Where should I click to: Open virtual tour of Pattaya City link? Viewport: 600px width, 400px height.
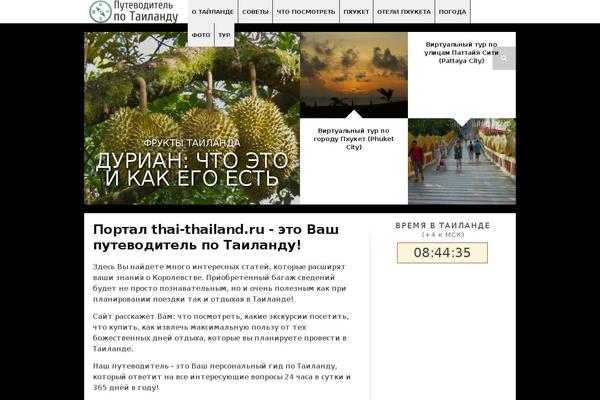(x=461, y=52)
